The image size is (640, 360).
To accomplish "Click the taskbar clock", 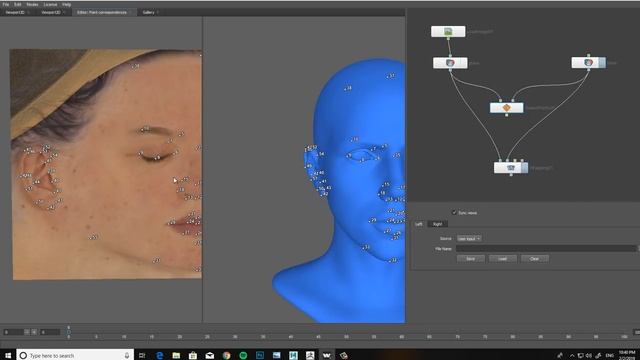I will coord(627,355).
